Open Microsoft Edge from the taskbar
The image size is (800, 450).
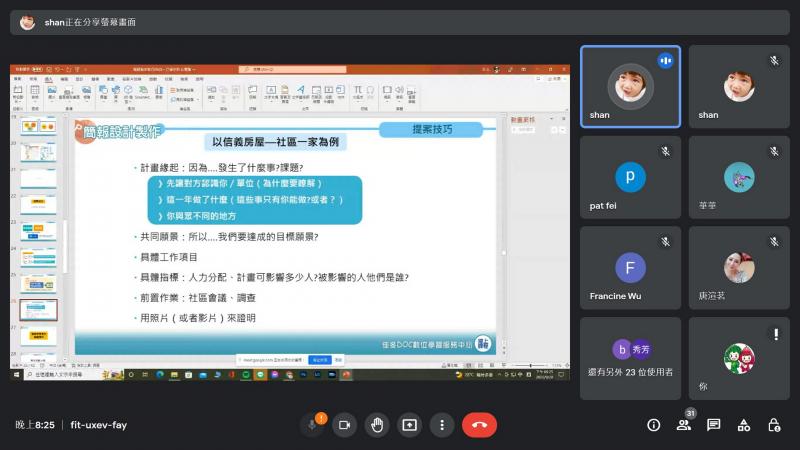(160, 374)
